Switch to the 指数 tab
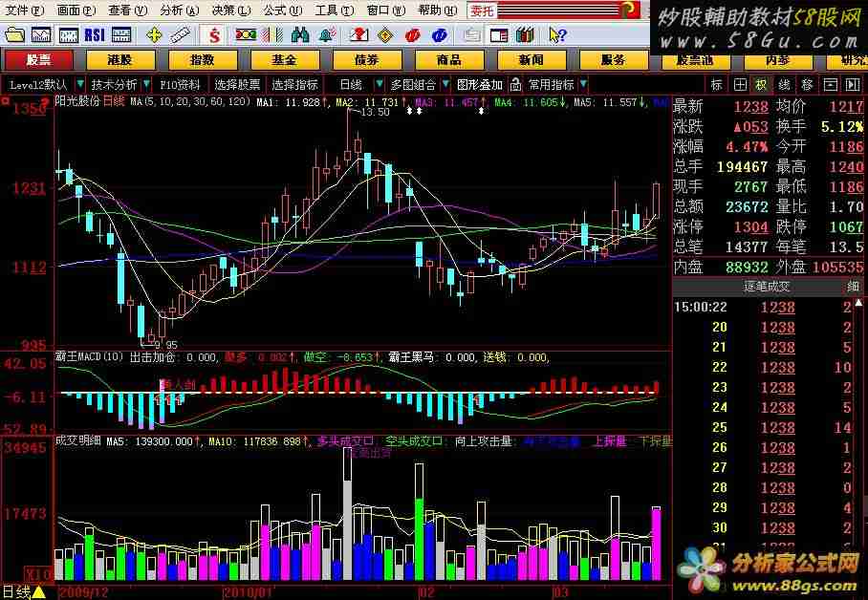 pyautogui.click(x=203, y=60)
